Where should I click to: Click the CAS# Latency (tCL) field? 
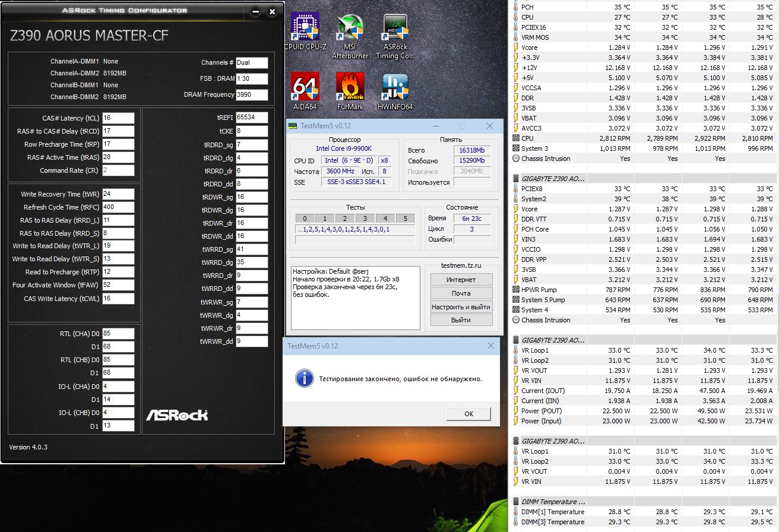point(118,118)
